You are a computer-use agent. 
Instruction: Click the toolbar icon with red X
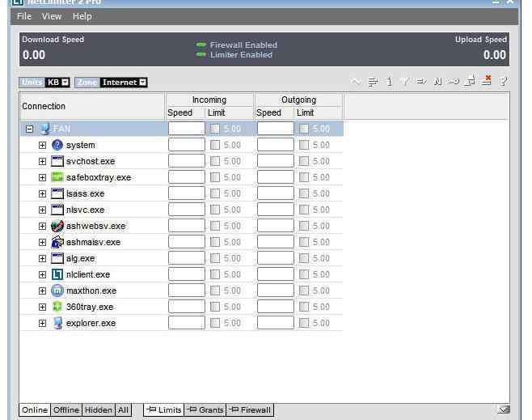click(487, 81)
